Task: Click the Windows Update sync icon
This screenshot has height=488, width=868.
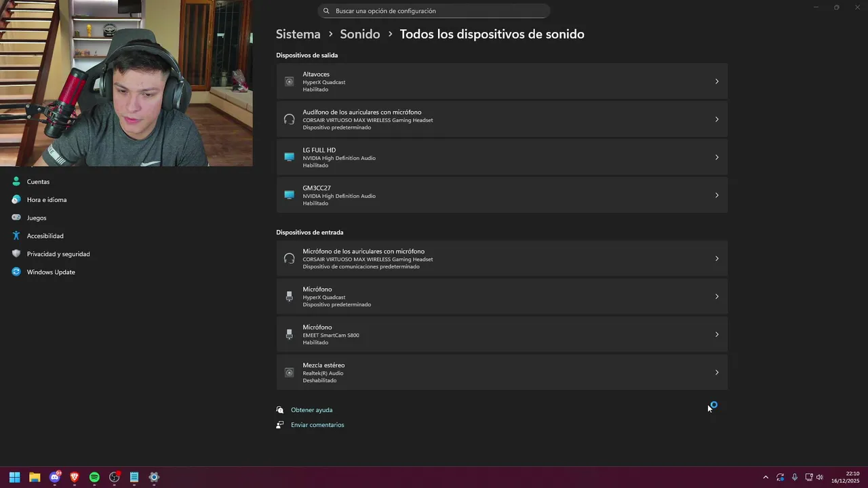Action: click(x=16, y=272)
